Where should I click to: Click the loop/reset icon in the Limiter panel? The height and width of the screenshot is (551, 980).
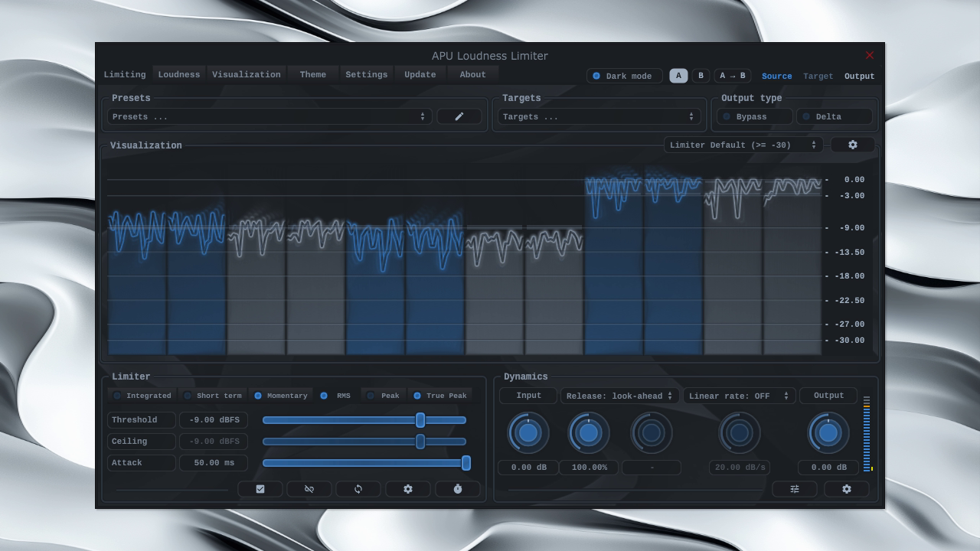[x=358, y=488]
